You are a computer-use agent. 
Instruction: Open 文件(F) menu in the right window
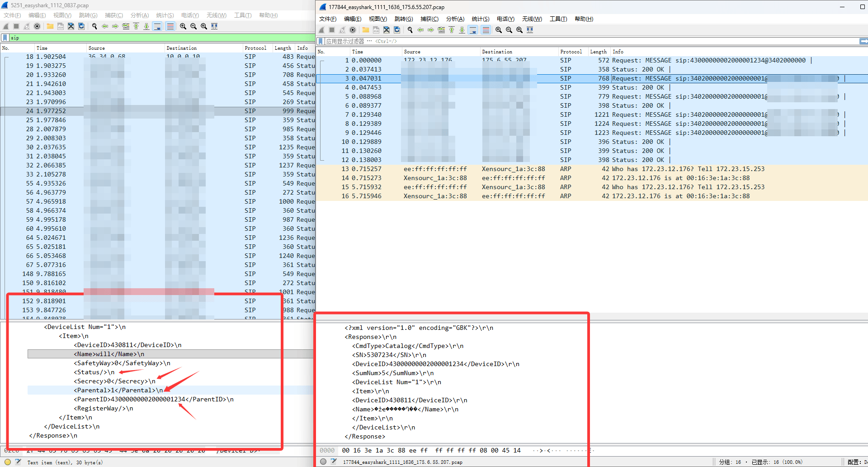tap(328, 19)
